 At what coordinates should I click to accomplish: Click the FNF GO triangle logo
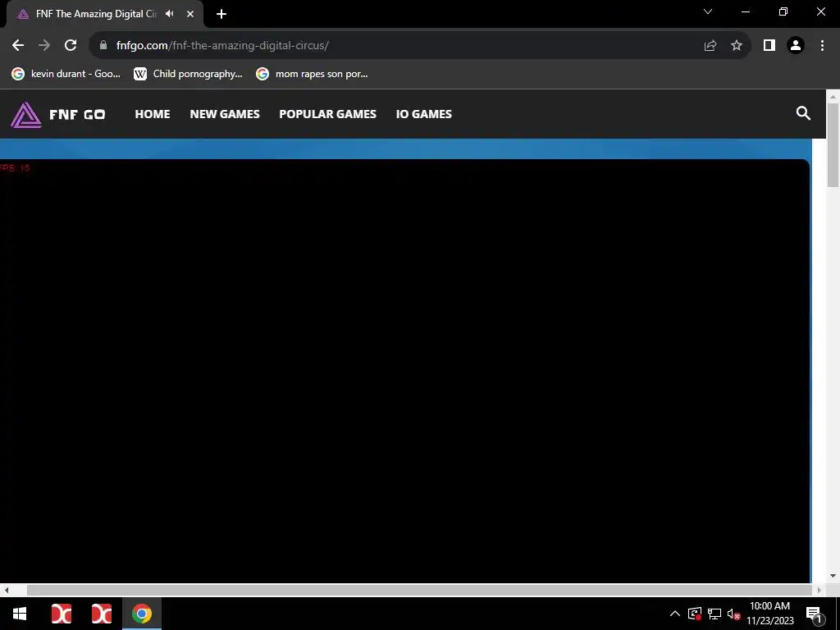[25, 114]
